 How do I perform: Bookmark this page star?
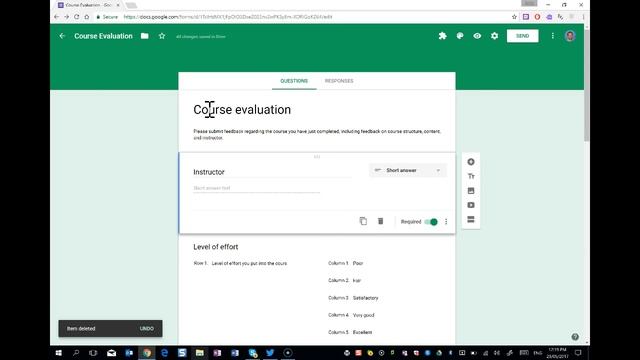pyautogui.click(x=514, y=17)
